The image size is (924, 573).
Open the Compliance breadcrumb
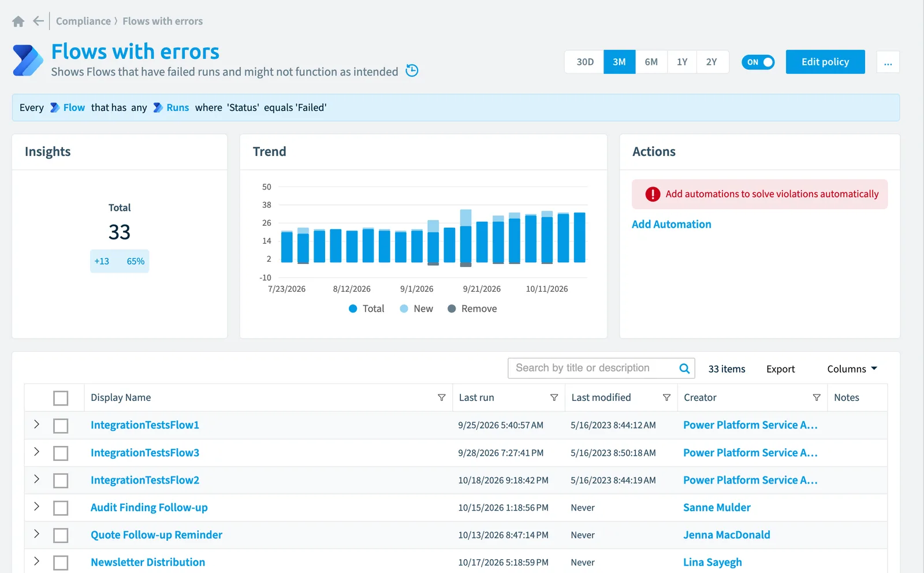[x=83, y=21]
